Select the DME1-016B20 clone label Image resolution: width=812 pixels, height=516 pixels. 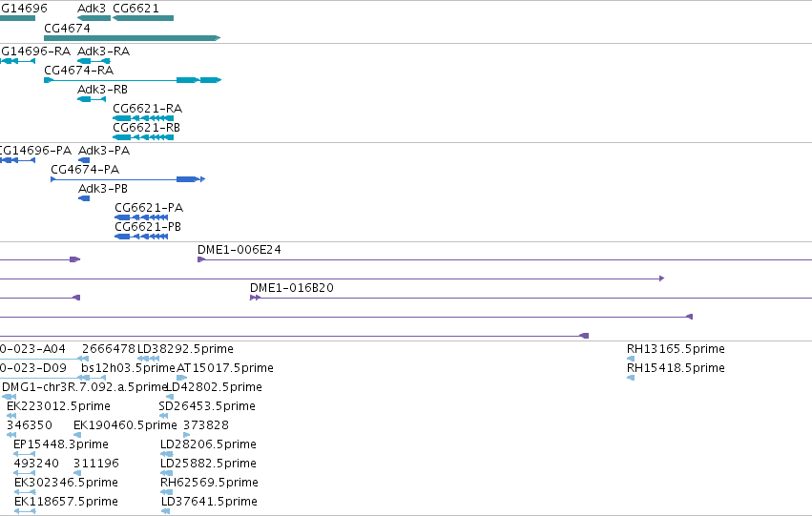tap(292, 288)
